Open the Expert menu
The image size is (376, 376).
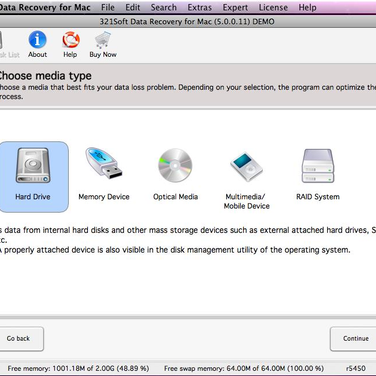click(235, 7)
